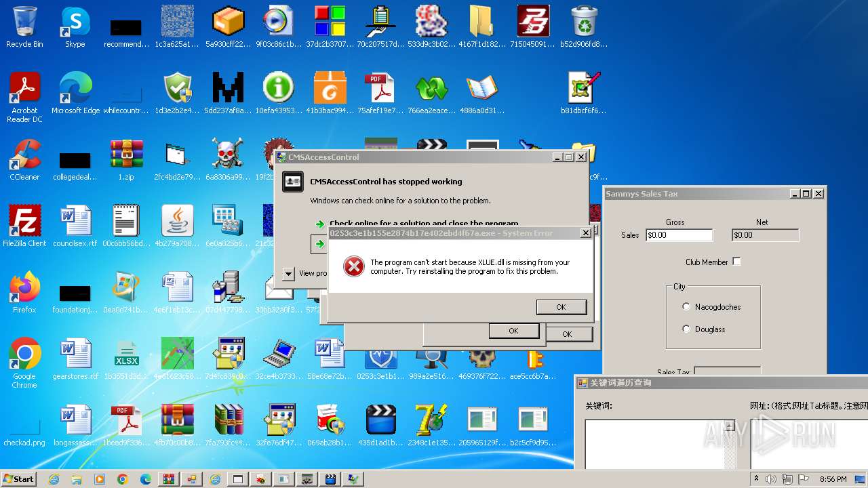Select the red PB icon 715045091...
This screenshot has width=868, height=488.
[x=533, y=27]
